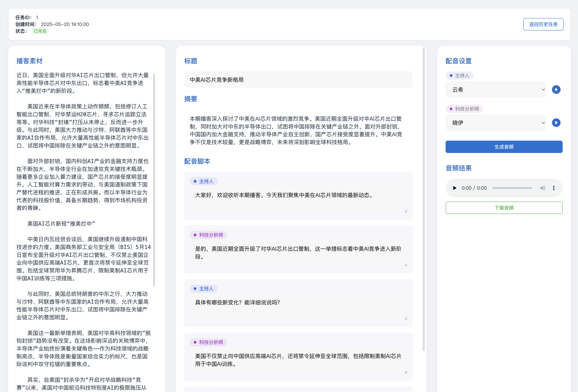
Task: Click 科技分析师 tag above 美国不仅禁止 line
Action: 208,342
